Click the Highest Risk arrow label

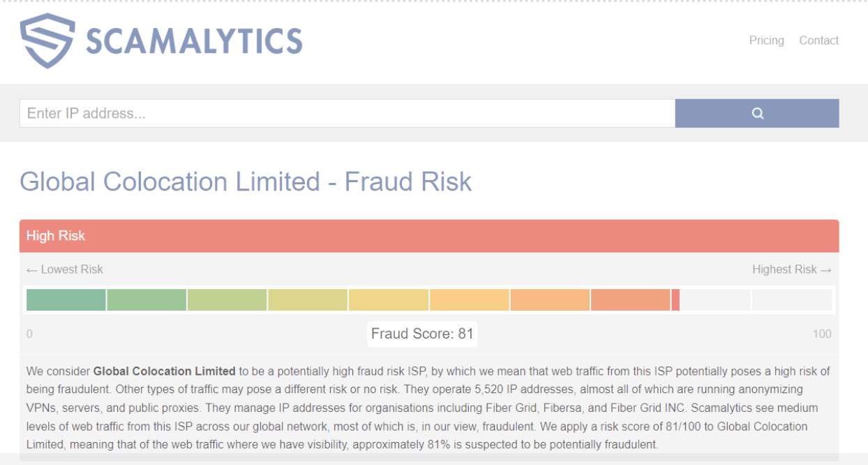[x=792, y=270]
